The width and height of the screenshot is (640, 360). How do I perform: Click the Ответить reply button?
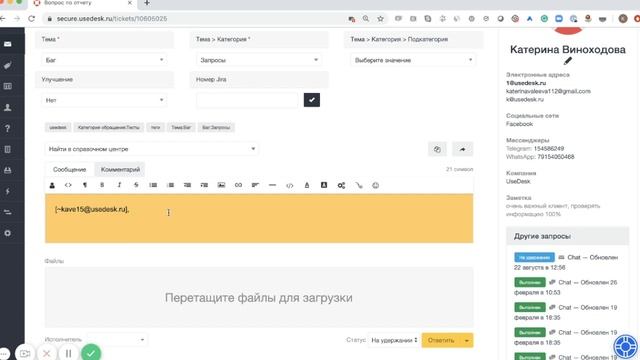[x=441, y=340]
